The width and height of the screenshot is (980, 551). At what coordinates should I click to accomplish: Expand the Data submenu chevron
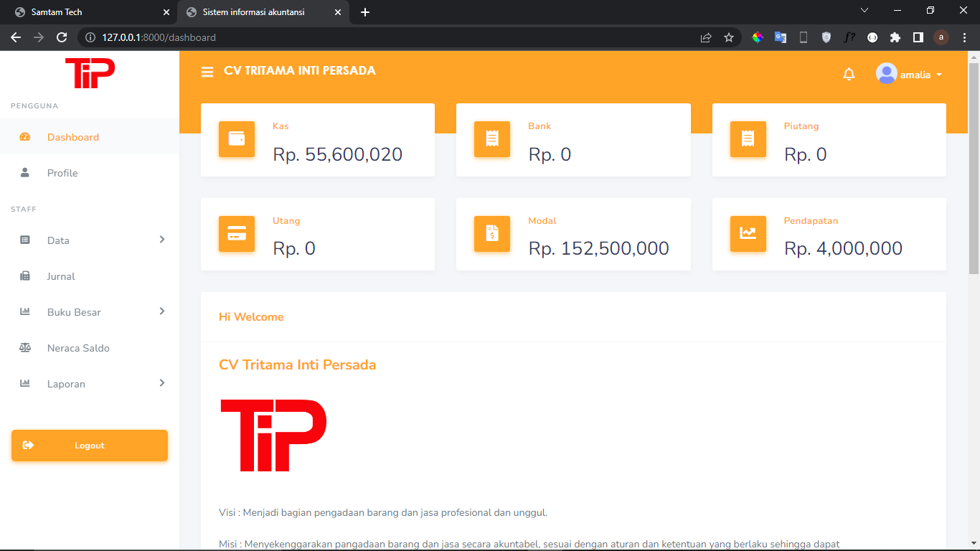tap(162, 240)
